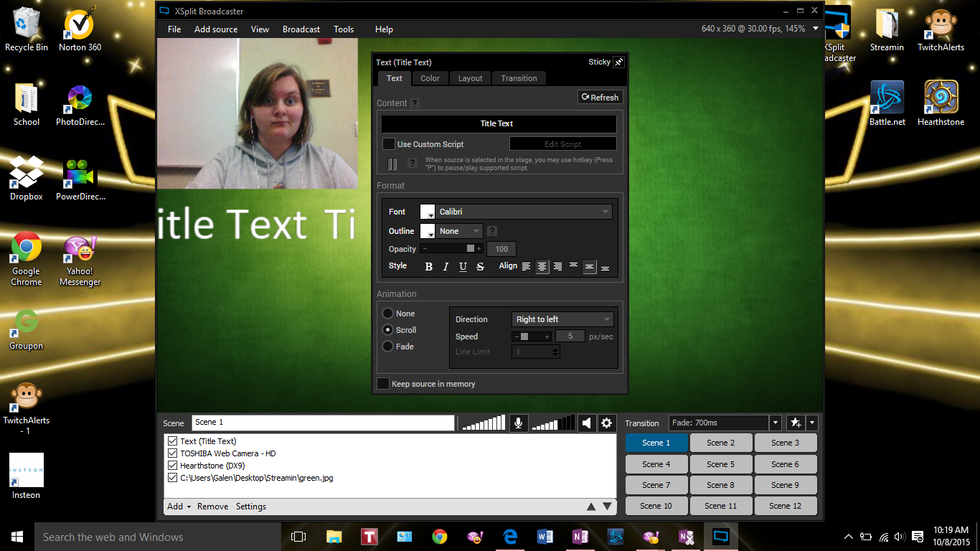The width and height of the screenshot is (980, 551).
Task: Click the Scene 1 name field
Action: 323,423
